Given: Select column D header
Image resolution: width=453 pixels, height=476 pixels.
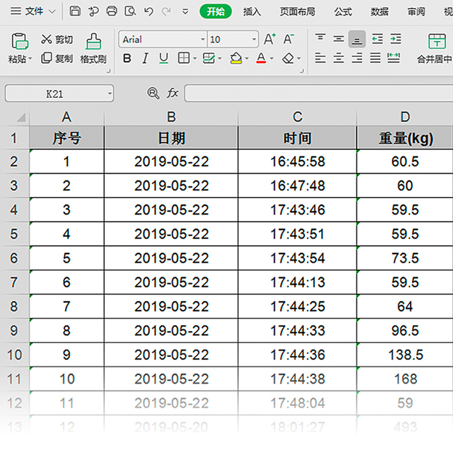Looking at the screenshot, I should (405, 117).
